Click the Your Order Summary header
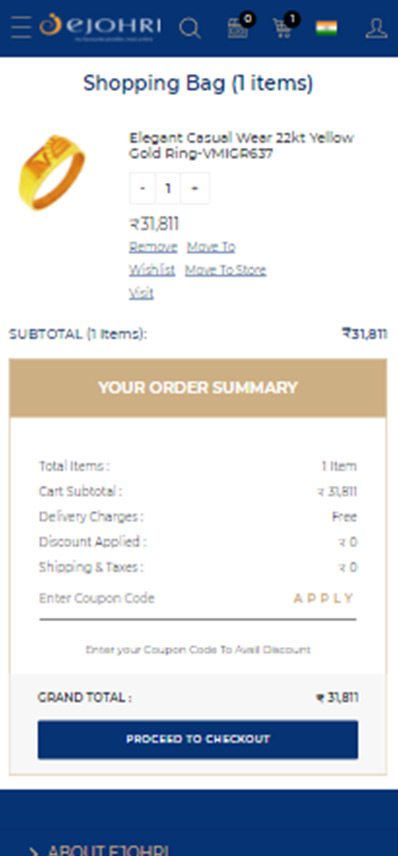This screenshot has height=856, width=398. pos(198,388)
